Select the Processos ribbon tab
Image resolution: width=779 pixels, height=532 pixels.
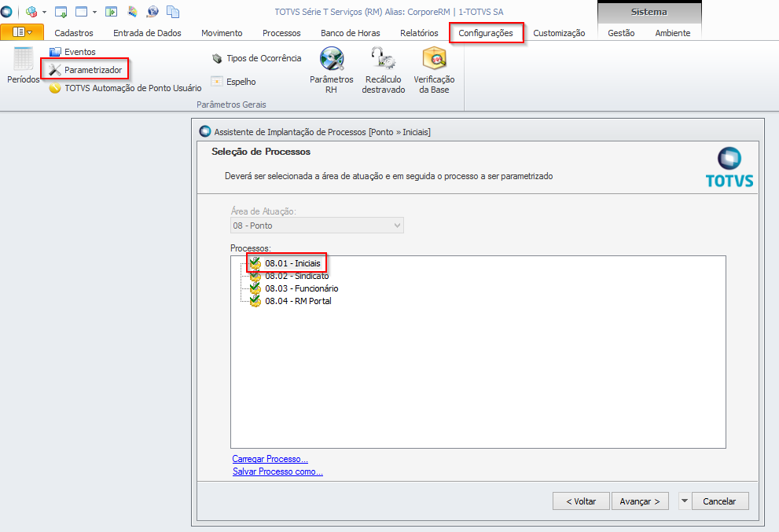281,33
